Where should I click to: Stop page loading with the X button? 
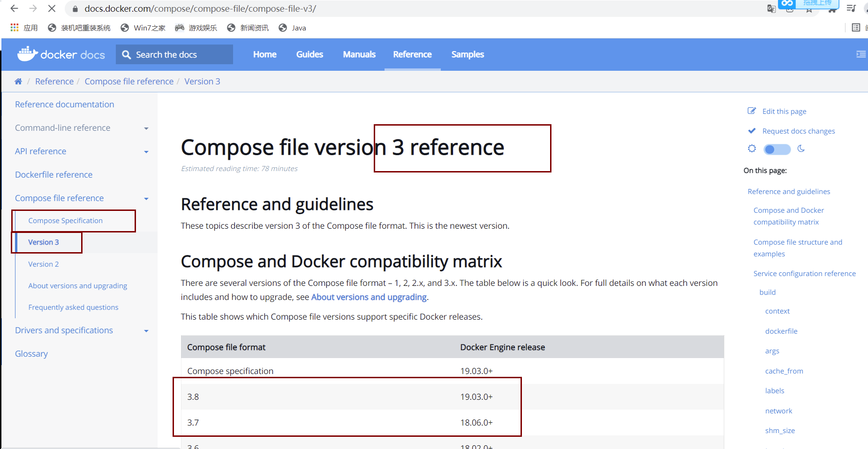pos(52,8)
